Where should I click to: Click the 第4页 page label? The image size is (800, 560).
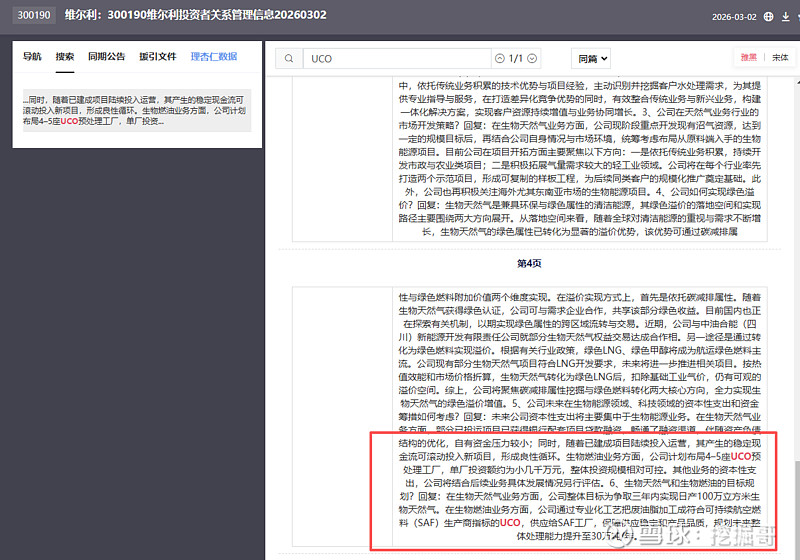point(529,263)
